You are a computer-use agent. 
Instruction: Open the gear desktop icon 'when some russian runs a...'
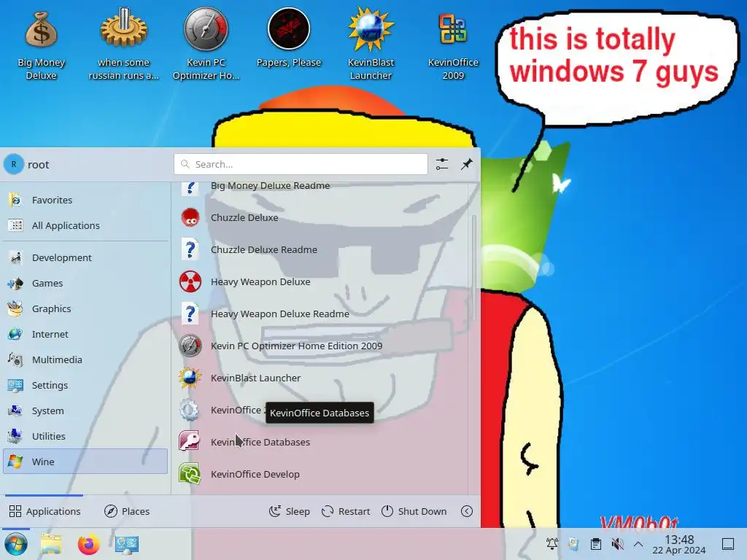point(123,44)
